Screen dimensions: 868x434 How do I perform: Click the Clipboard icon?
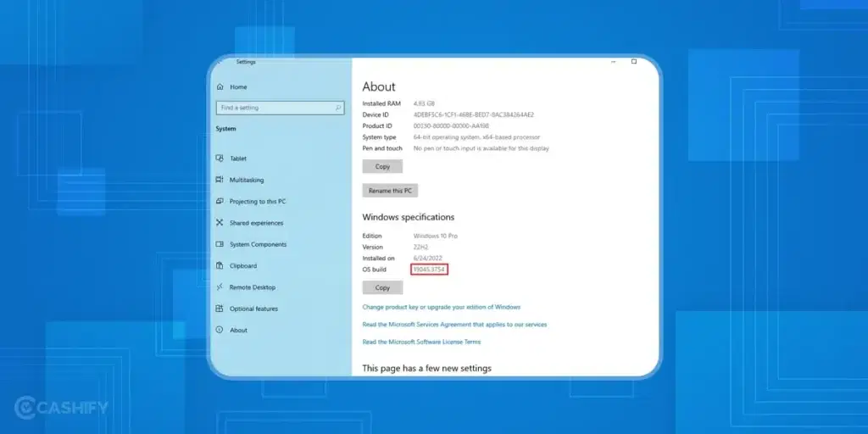220,265
